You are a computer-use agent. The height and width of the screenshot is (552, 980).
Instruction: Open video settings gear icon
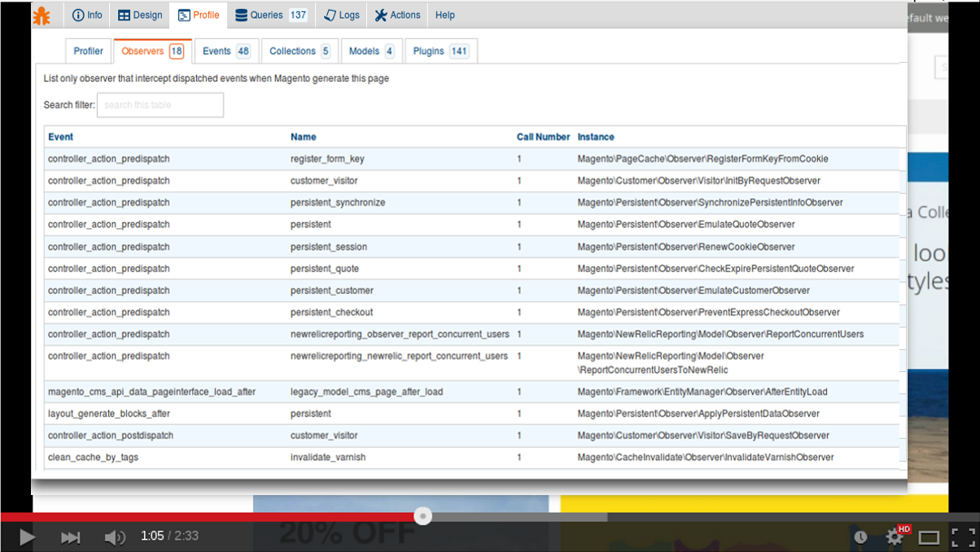pyautogui.click(x=895, y=537)
